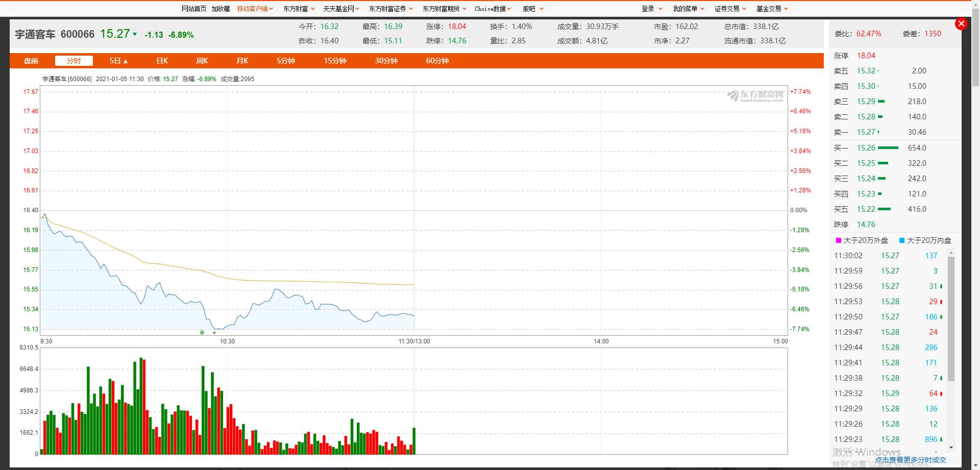The height and width of the screenshot is (470, 980).
Task: Open 基金交易 dropdown
Action: (772, 9)
